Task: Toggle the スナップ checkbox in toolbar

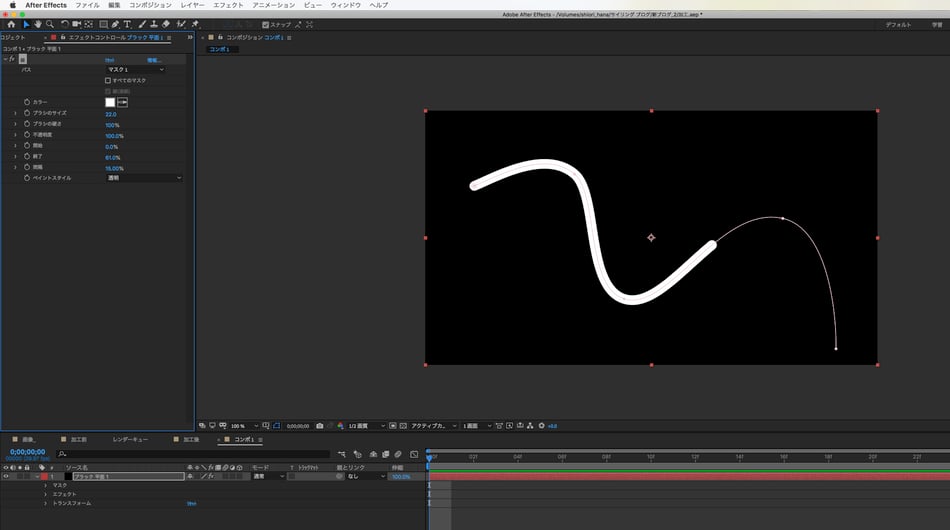Action: coord(265,24)
